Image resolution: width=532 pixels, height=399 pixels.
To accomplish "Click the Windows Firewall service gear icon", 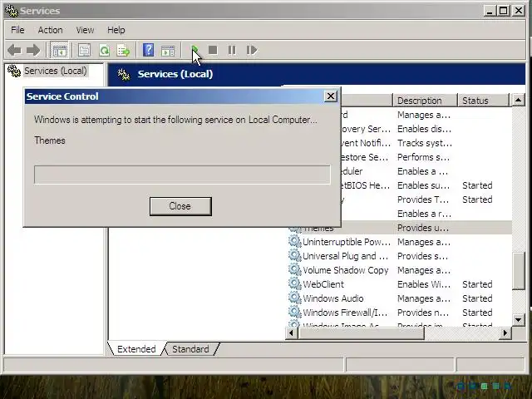I will [294, 313].
